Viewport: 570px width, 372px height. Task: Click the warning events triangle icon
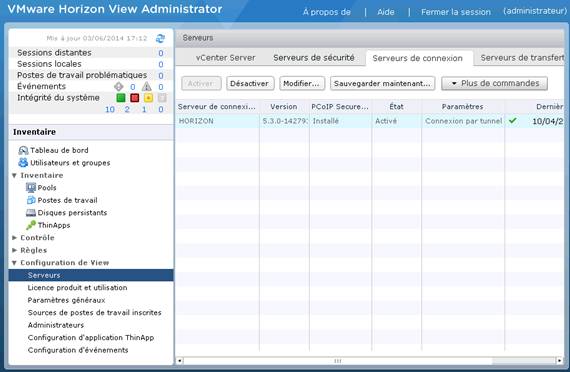pos(146,87)
